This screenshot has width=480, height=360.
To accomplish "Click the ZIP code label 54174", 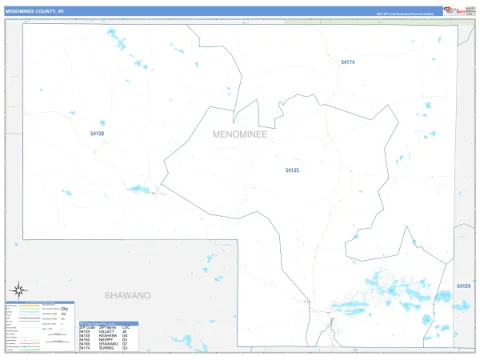I will (348, 62).
